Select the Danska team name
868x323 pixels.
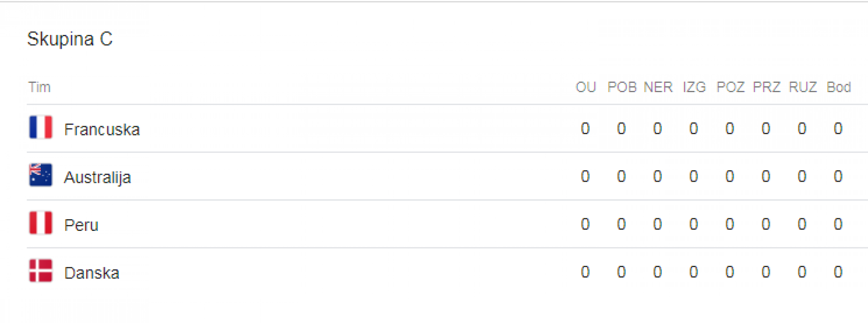(x=92, y=273)
